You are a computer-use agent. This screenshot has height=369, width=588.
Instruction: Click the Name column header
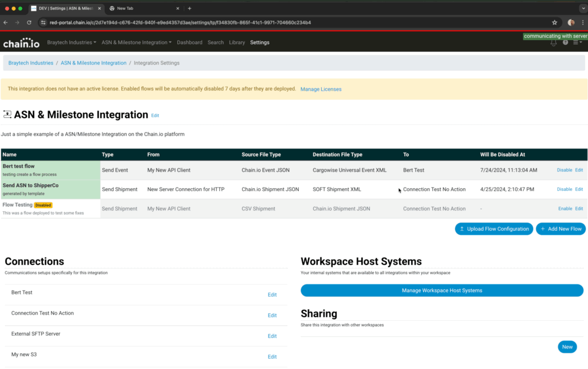pyautogui.click(x=9, y=155)
